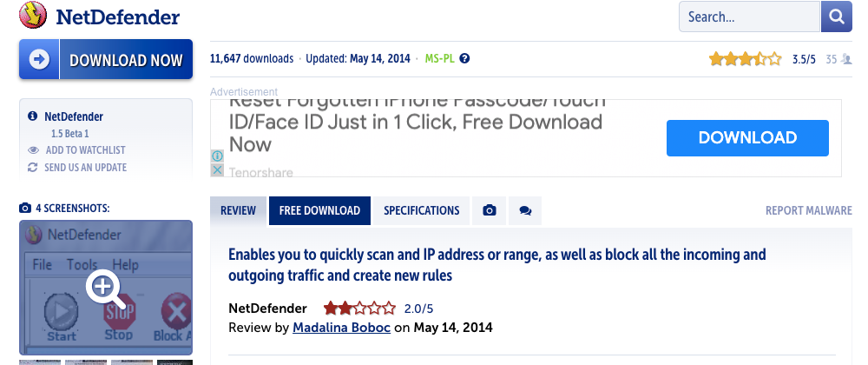
Task: Click the refresh icon beside Send Us An Update
Action: pos(33,167)
